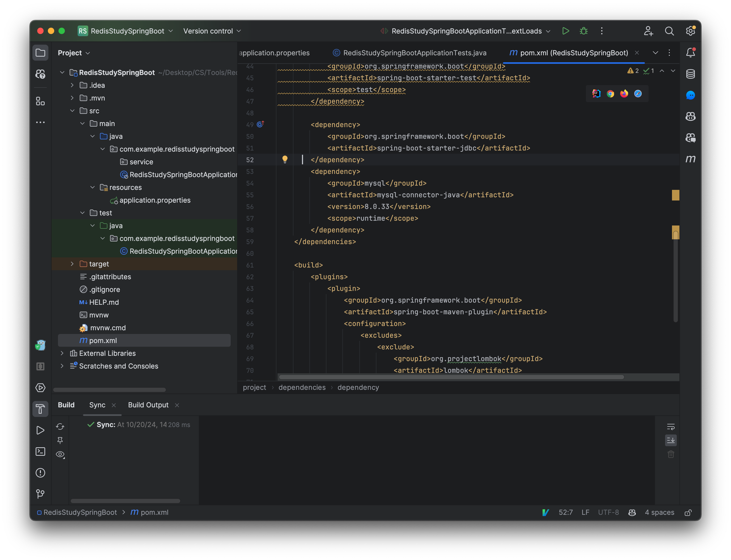The height and width of the screenshot is (560, 731).
Task: Open the Terminal tool window
Action: (40, 451)
